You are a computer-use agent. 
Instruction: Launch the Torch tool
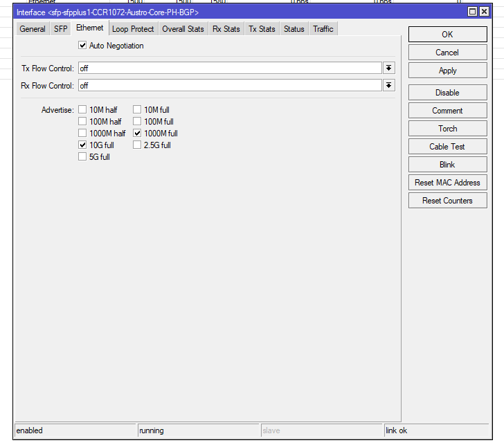pos(447,129)
